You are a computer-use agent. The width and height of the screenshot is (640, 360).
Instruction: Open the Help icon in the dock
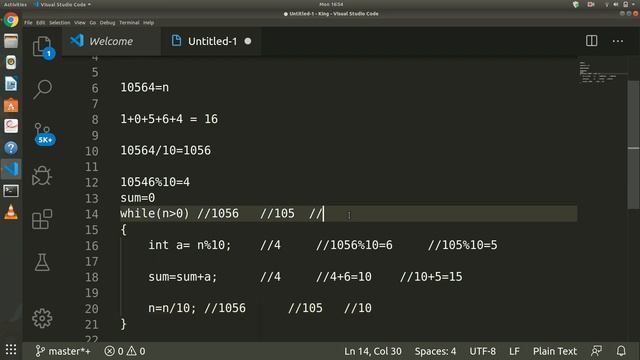(x=11, y=148)
